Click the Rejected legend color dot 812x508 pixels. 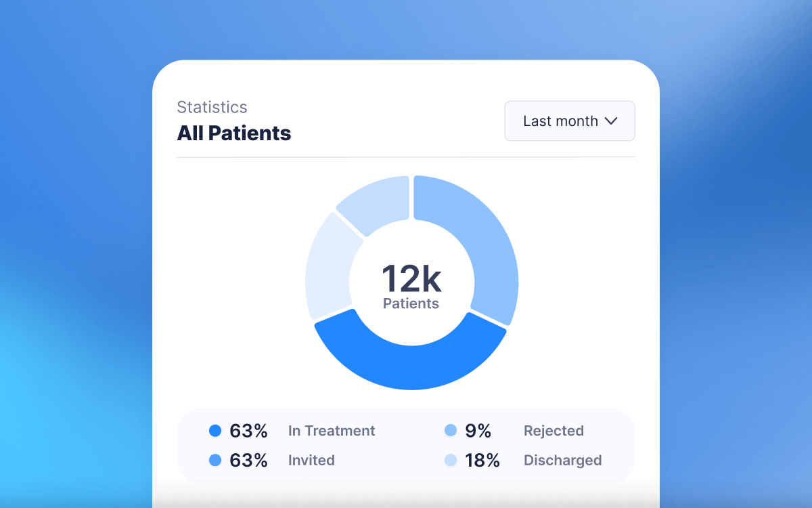[x=451, y=431]
